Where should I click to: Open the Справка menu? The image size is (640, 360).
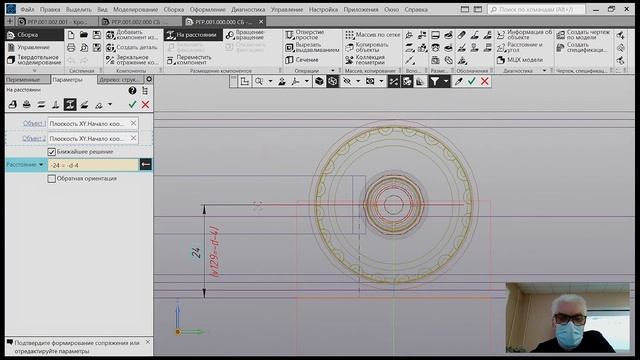click(x=416, y=9)
